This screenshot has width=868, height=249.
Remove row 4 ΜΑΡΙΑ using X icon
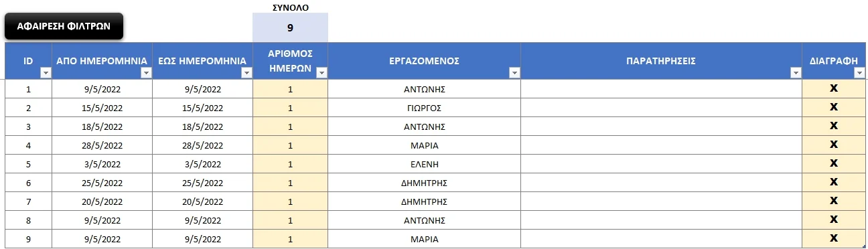tap(834, 144)
